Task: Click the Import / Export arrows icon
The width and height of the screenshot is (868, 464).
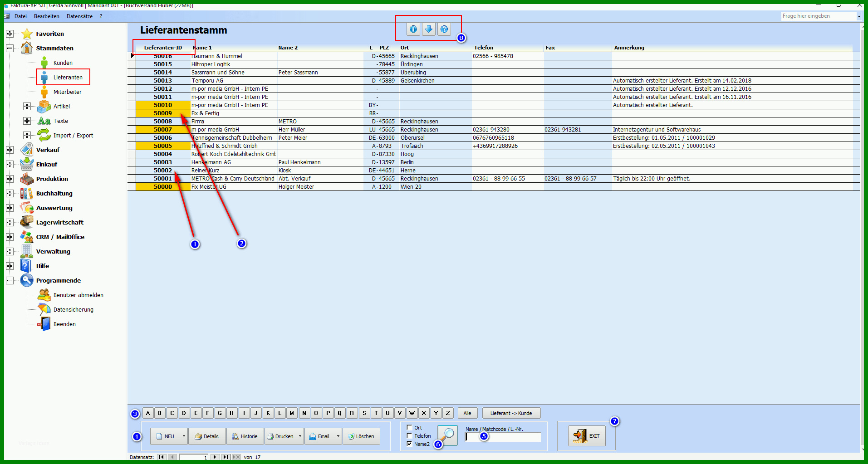Action: (x=44, y=135)
